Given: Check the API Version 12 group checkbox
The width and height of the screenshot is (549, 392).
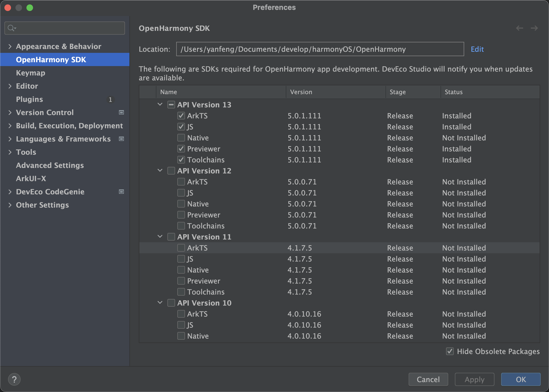Looking at the screenshot, I should [171, 171].
